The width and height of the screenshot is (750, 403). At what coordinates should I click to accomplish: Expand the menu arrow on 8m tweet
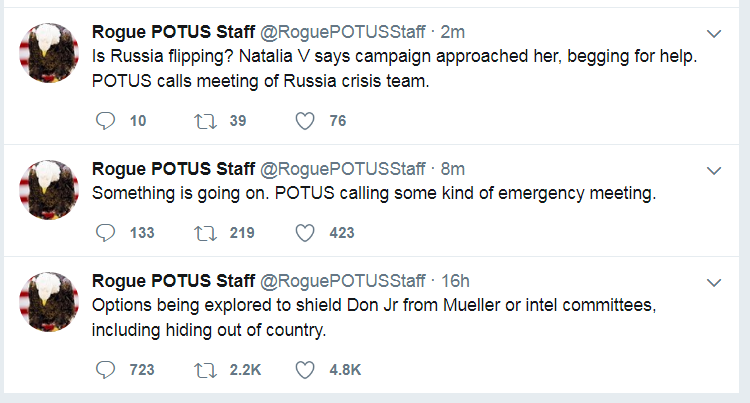(714, 170)
